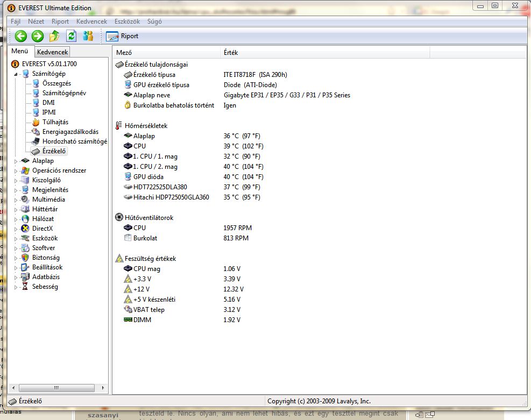Click the CPU mag voltage row
The image size is (531, 420).
[182, 269]
